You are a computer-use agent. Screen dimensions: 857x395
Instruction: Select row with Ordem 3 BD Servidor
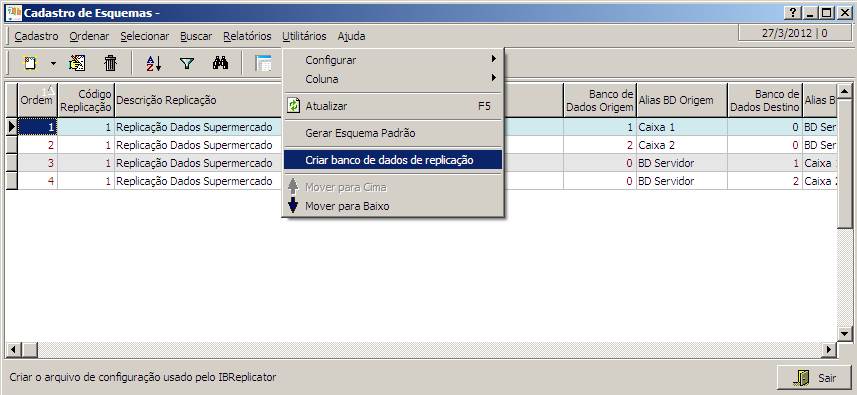click(x=421, y=163)
